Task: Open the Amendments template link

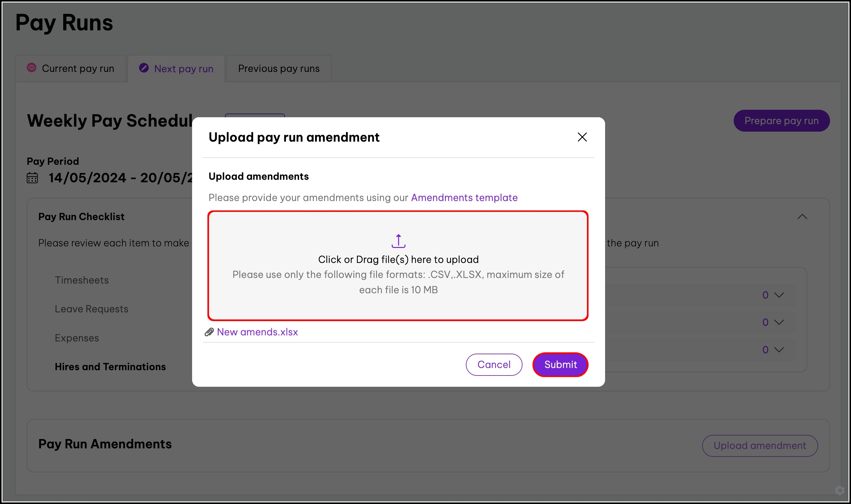Action: click(x=464, y=198)
